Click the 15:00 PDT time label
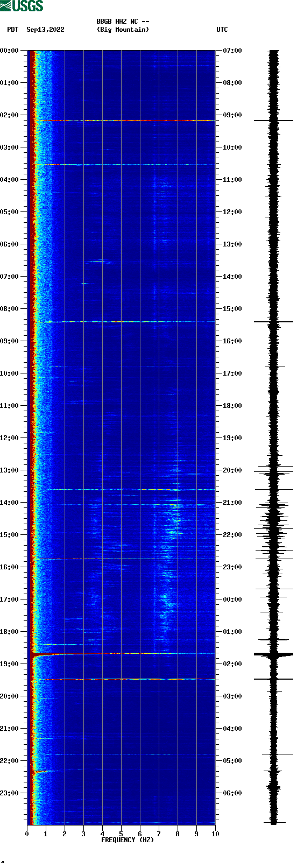The width and height of the screenshot is (297, 868). pos(10,535)
